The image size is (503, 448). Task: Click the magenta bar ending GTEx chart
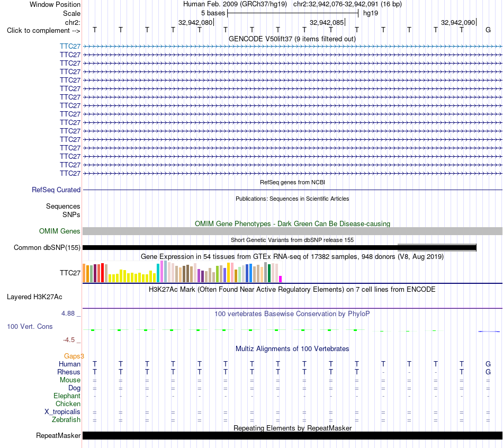(281, 279)
